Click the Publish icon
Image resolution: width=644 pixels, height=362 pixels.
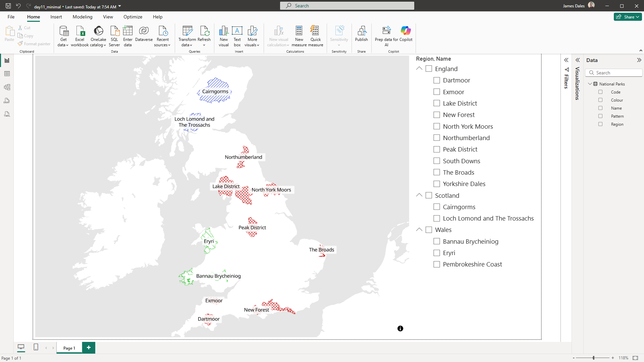pyautogui.click(x=361, y=31)
